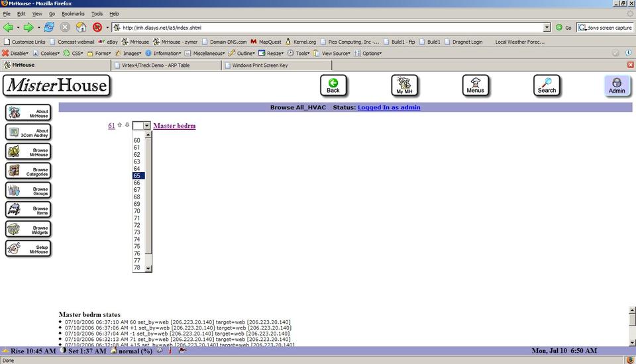
Task: Open the My MH page icon
Action: point(404,85)
